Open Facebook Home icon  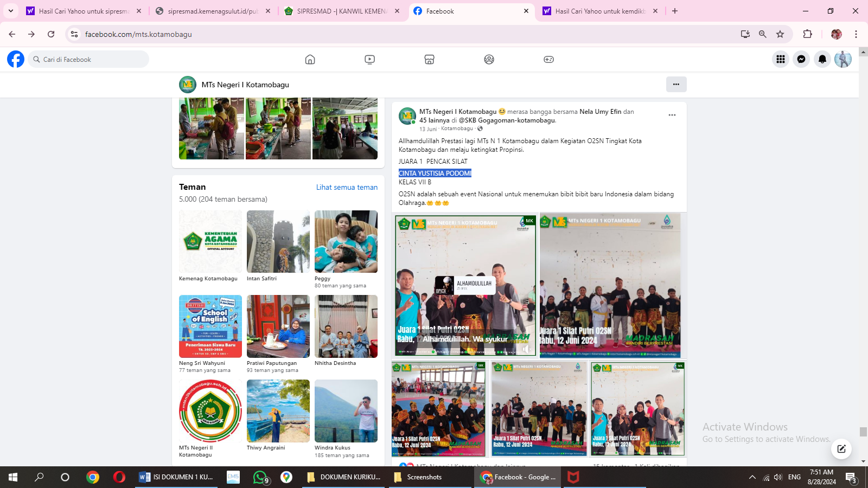tap(310, 60)
